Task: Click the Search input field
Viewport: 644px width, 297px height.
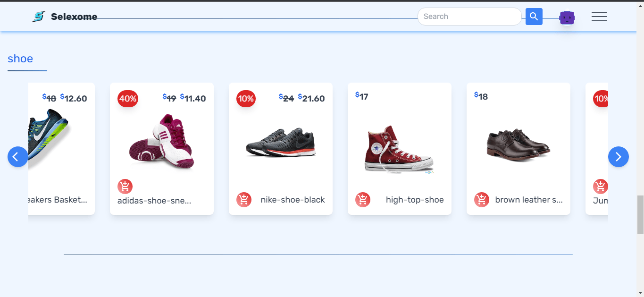Action: click(469, 17)
